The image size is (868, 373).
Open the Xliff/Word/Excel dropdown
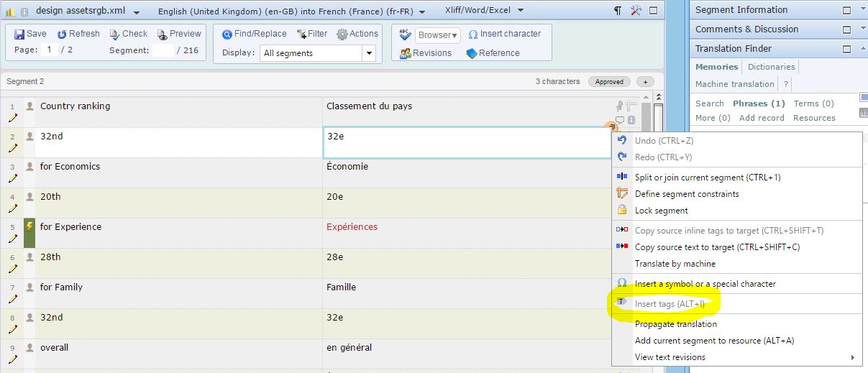tap(520, 11)
